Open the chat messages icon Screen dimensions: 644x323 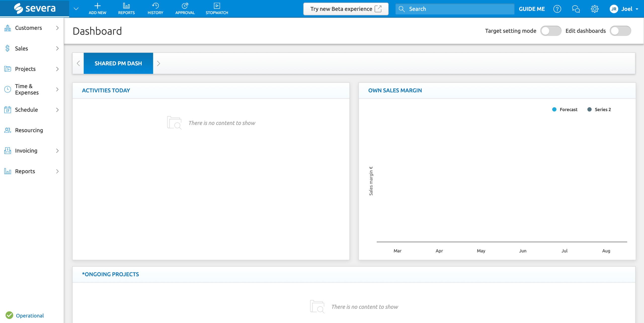point(576,9)
